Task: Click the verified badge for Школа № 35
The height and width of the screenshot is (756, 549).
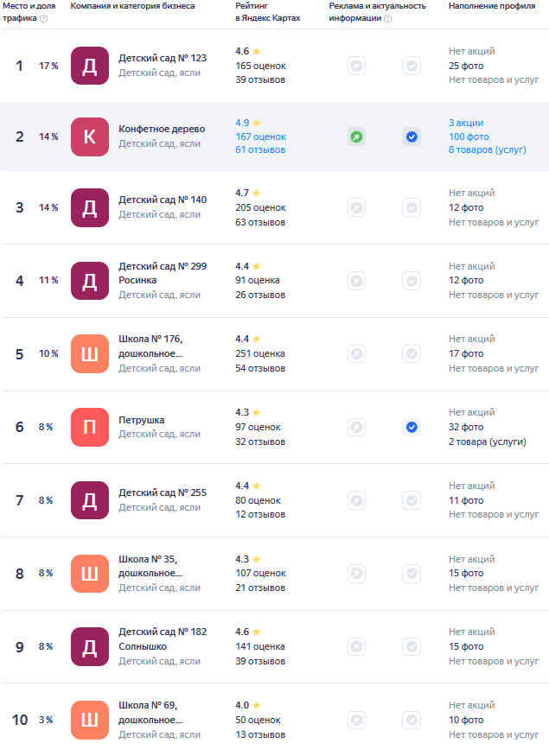Action: [x=412, y=574]
